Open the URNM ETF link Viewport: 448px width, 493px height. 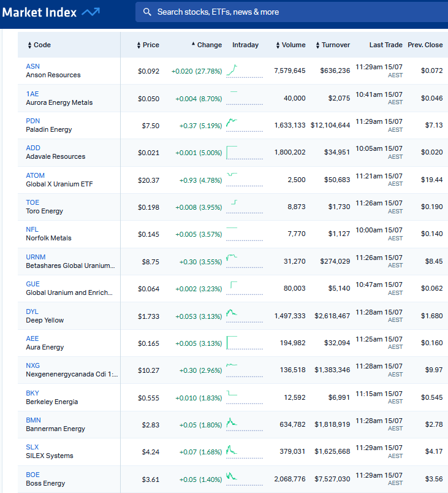36,257
